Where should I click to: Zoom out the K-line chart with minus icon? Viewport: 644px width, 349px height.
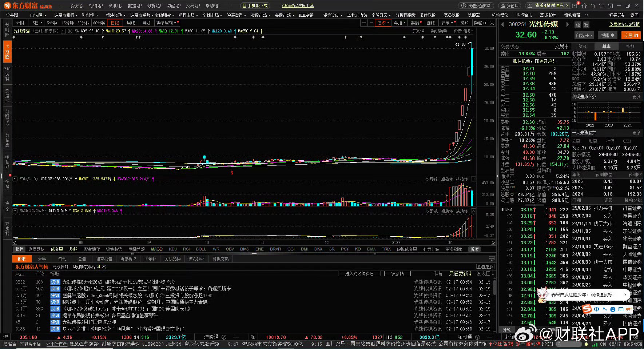[x=371, y=23]
